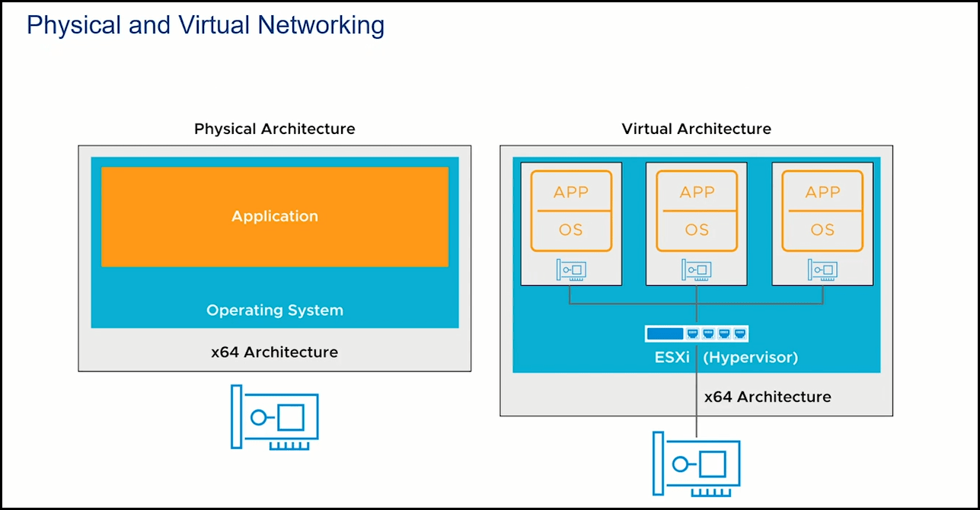Click the 'Physical Architecture' heading
This screenshot has width=980, height=510.
tap(275, 129)
